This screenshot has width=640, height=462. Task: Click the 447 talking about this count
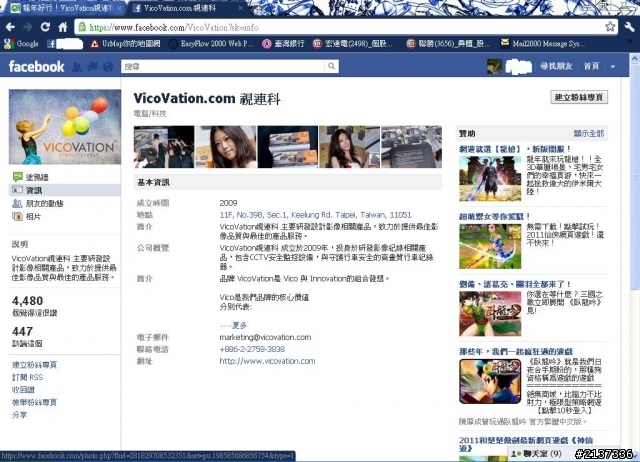coord(22,331)
